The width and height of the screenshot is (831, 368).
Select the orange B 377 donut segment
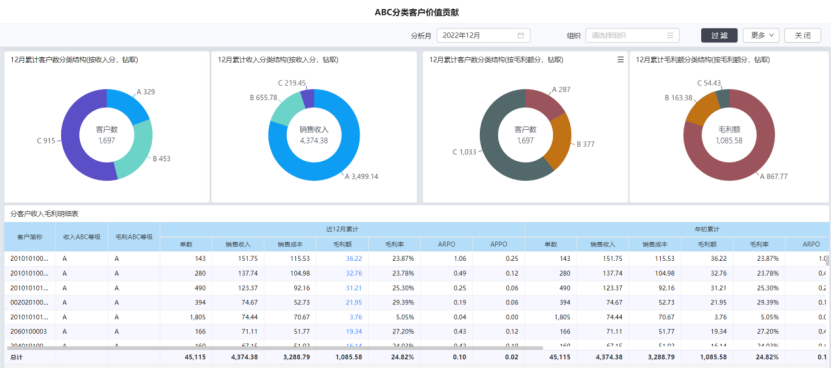click(x=561, y=139)
